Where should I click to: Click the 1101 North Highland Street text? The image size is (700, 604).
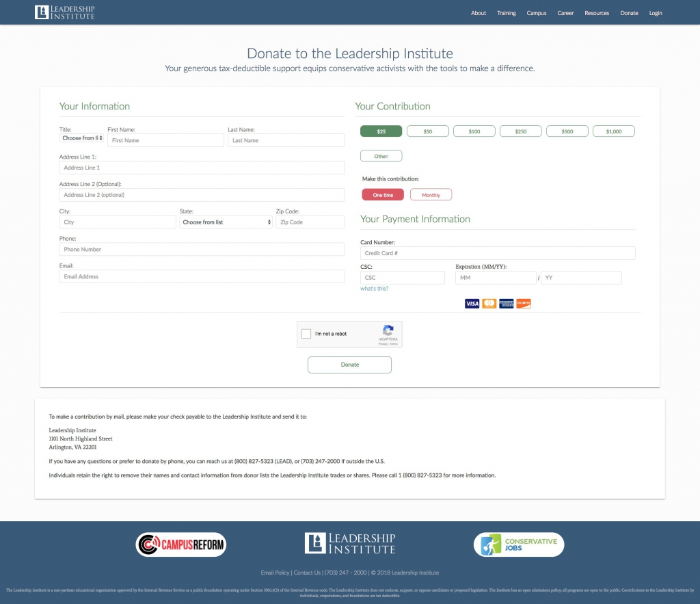click(81, 438)
